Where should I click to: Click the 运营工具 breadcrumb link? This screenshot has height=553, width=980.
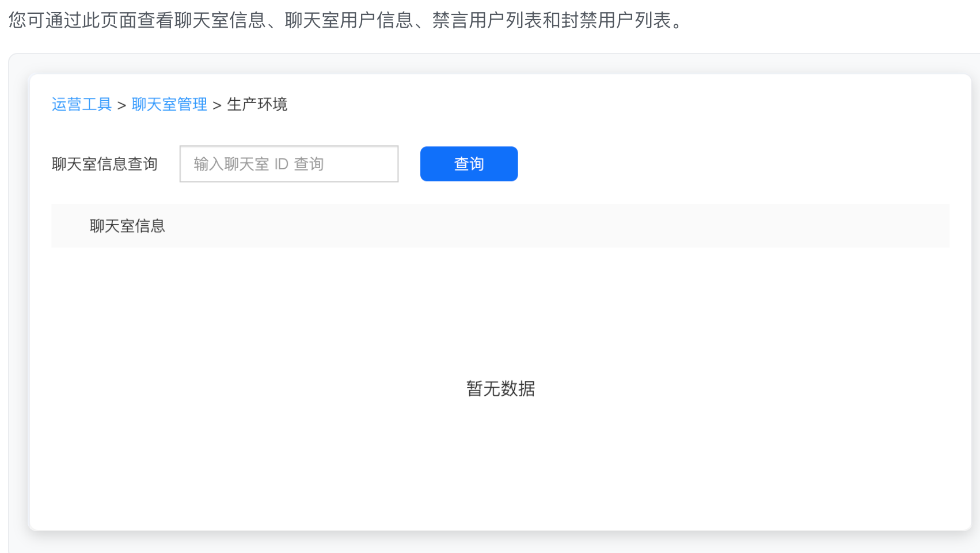click(x=81, y=104)
